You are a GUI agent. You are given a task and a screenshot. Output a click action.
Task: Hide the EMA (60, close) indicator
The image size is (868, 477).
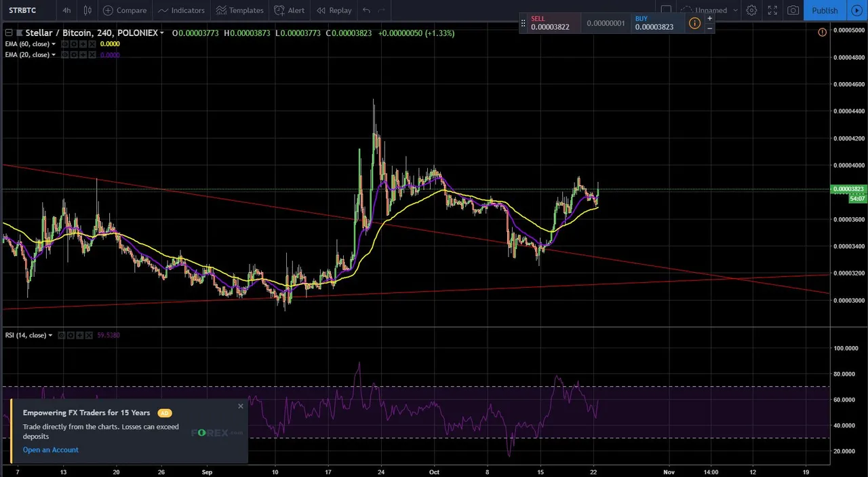65,44
